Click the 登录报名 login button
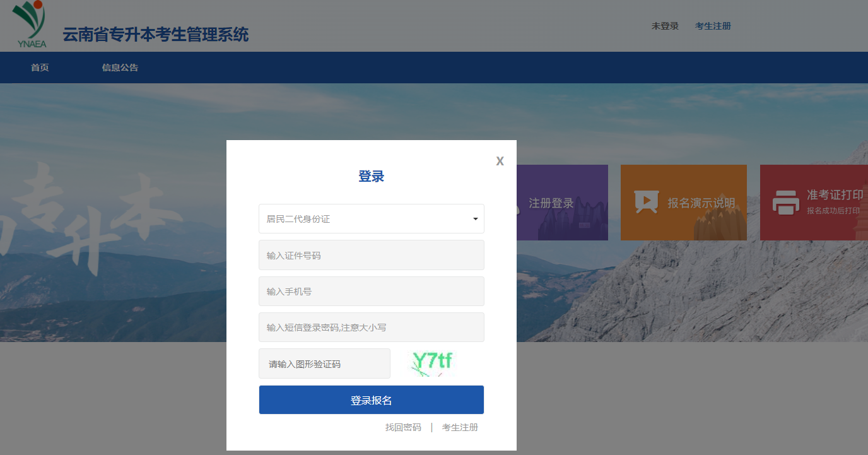This screenshot has width=868, height=455. pyautogui.click(x=371, y=399)
